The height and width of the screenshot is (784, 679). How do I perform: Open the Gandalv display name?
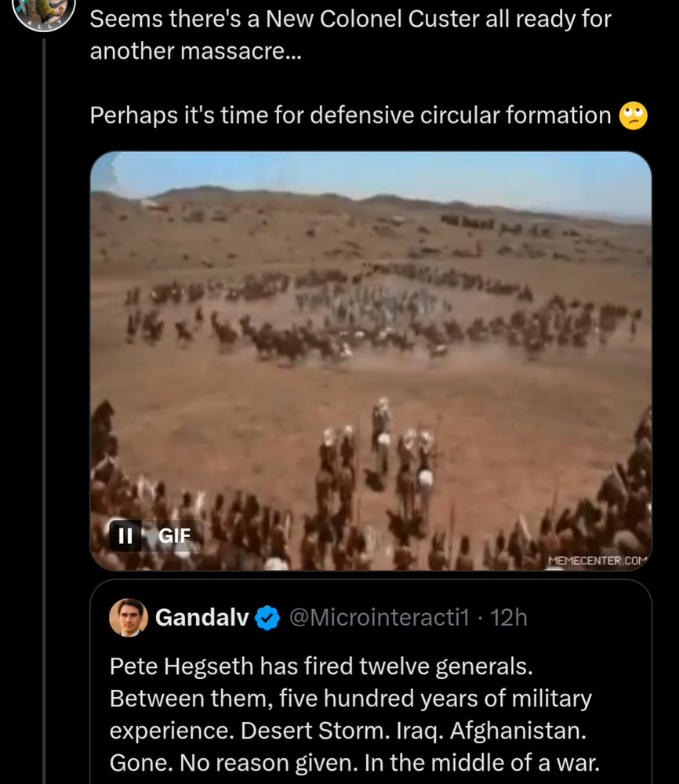coord(202,618)
